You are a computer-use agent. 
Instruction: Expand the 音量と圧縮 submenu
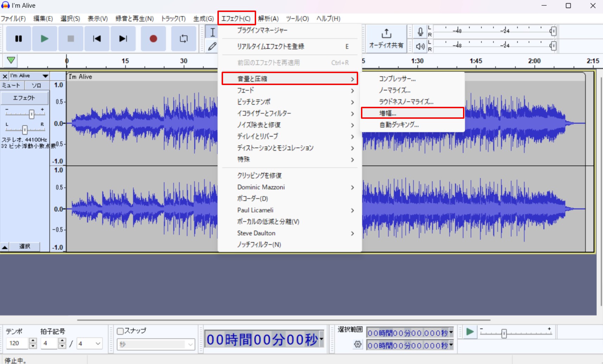click(x=290, y=79)
